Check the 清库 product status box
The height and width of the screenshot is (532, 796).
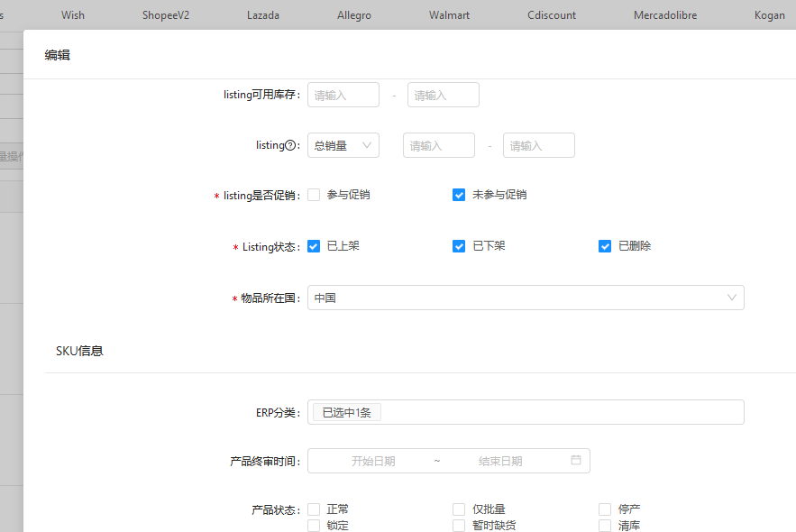pos(605,526)
